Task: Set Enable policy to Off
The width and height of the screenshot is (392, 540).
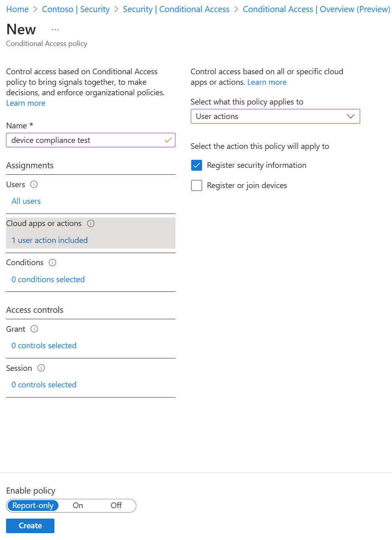Action: point(116,505)
